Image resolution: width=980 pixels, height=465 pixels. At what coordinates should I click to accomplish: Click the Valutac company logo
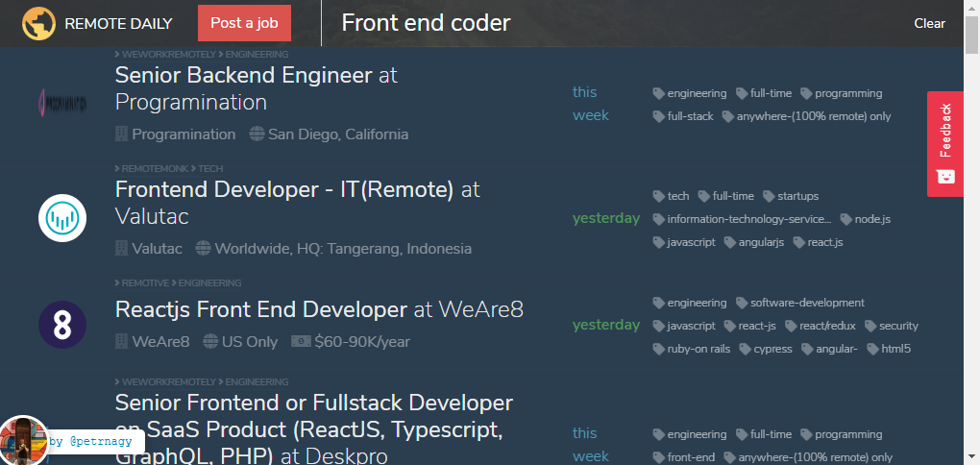[62, 218]
